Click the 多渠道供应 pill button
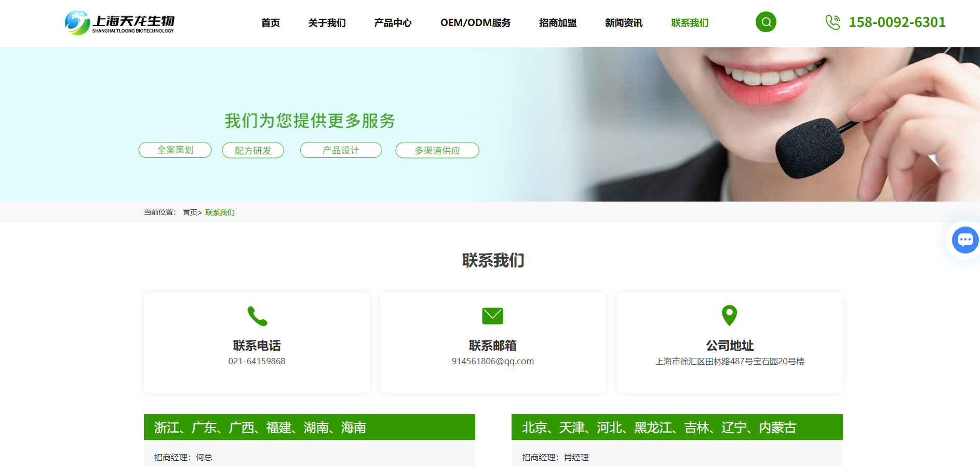Image resolution: width=980 pixels, height=466 pixels. tap(437, 150)
